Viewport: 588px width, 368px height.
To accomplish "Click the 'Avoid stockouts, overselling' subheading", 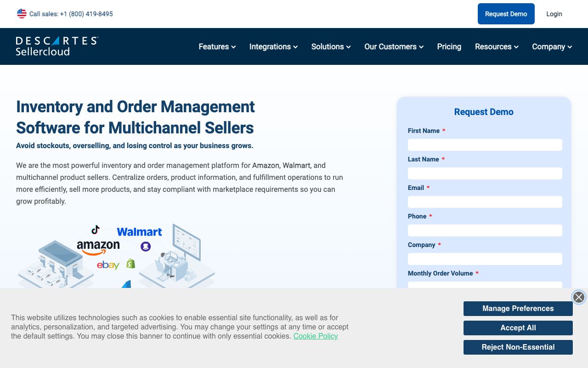I will pos(135,145).
